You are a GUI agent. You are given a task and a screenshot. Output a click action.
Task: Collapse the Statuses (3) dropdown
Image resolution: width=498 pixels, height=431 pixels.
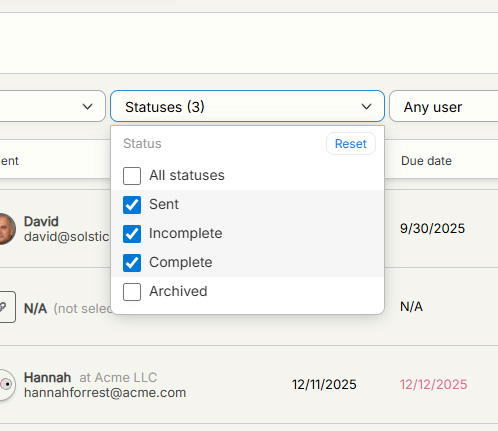tap(247, 106)
